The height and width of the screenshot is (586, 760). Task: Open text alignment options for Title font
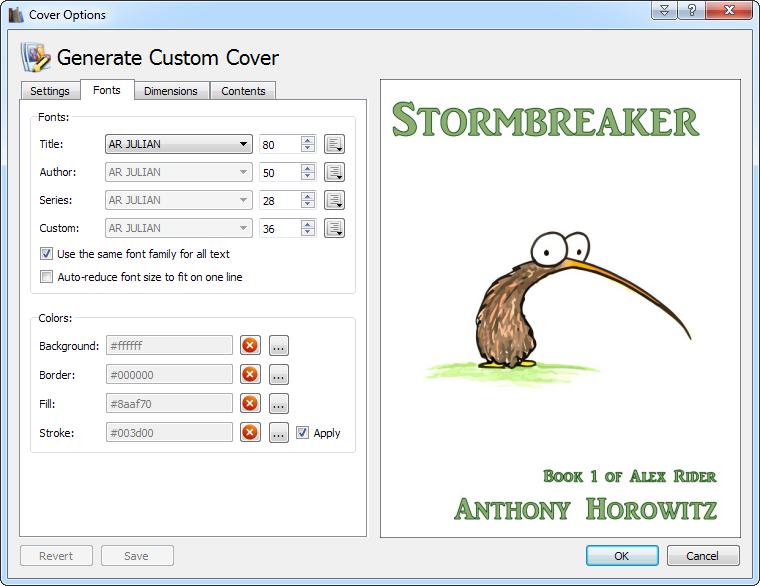(334, 144)
